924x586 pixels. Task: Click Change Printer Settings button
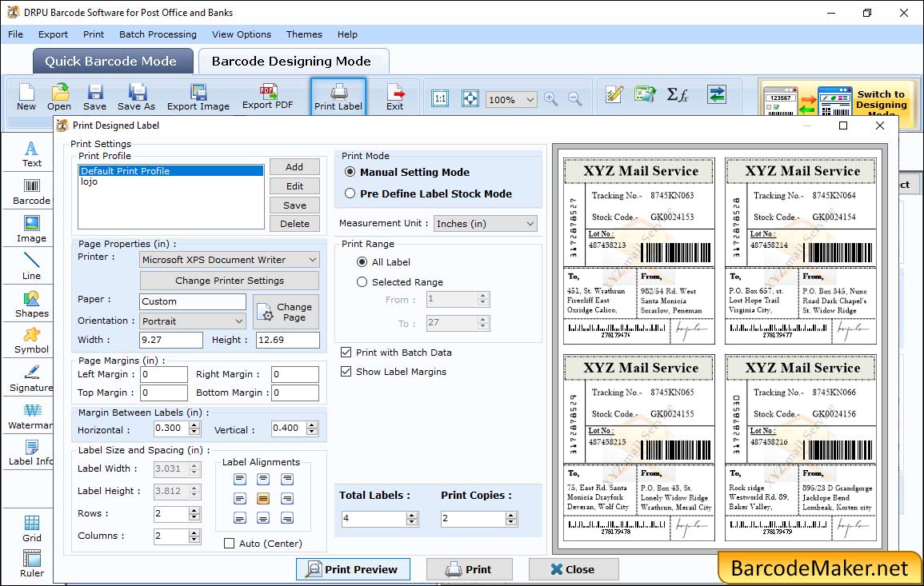tap(230, 281)
